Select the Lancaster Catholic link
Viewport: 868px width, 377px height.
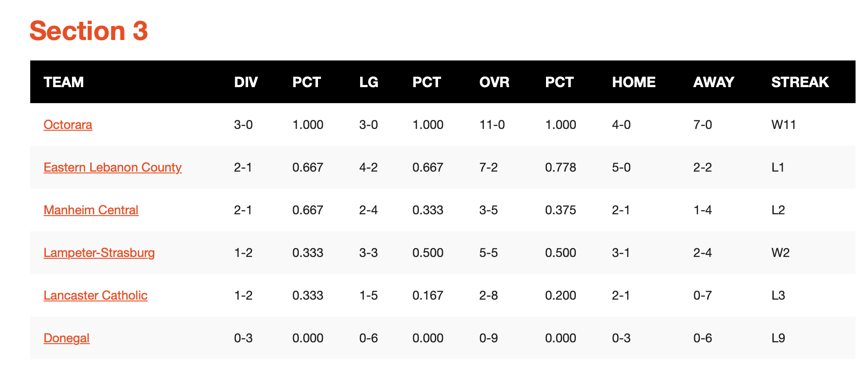pos(95,295)
